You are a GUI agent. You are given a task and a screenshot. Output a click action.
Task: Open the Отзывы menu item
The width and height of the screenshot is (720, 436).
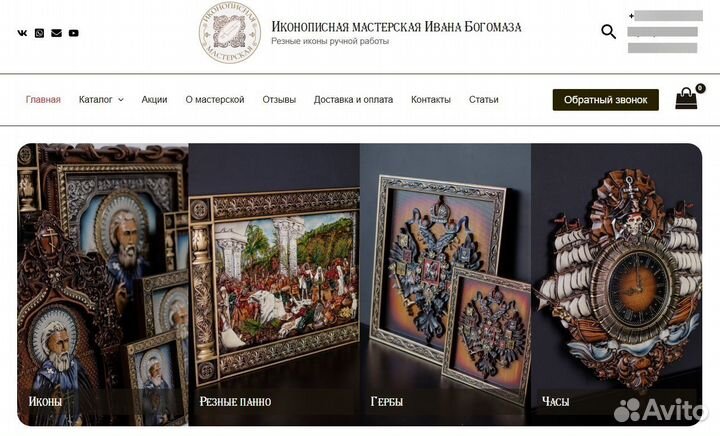point(279,100)
